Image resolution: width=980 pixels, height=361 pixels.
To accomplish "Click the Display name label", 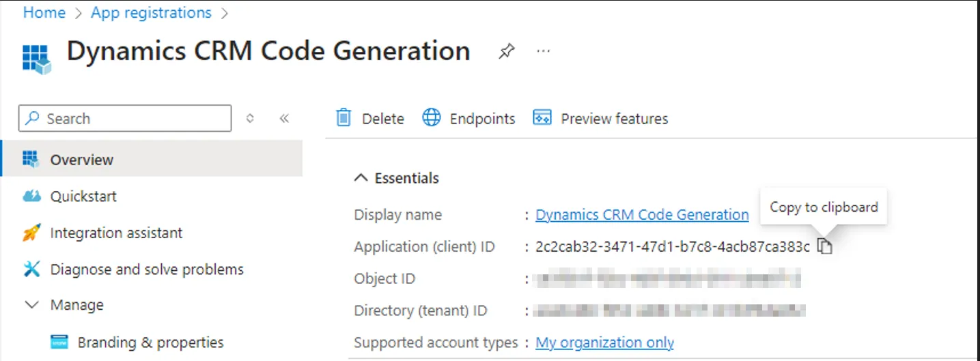I will 398,214.
